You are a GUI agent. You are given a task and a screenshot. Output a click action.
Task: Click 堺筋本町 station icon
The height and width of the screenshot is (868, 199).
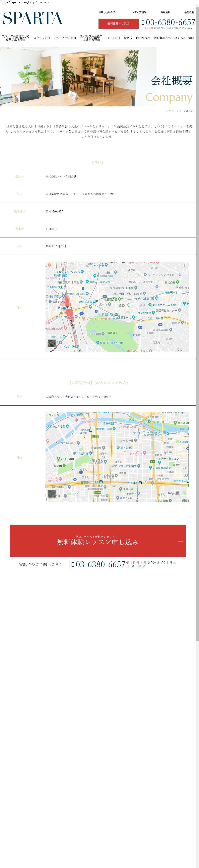pos(140,482)
